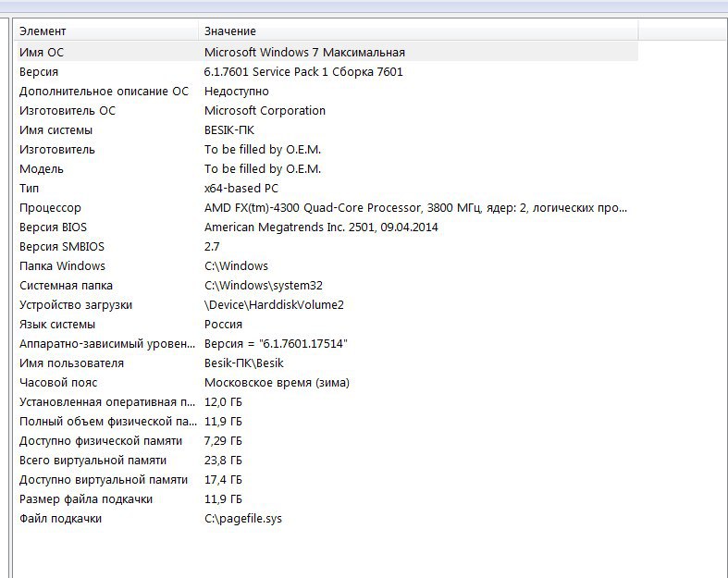Click the Элемент column header
728x578 pixels.
tap(107, 31)
